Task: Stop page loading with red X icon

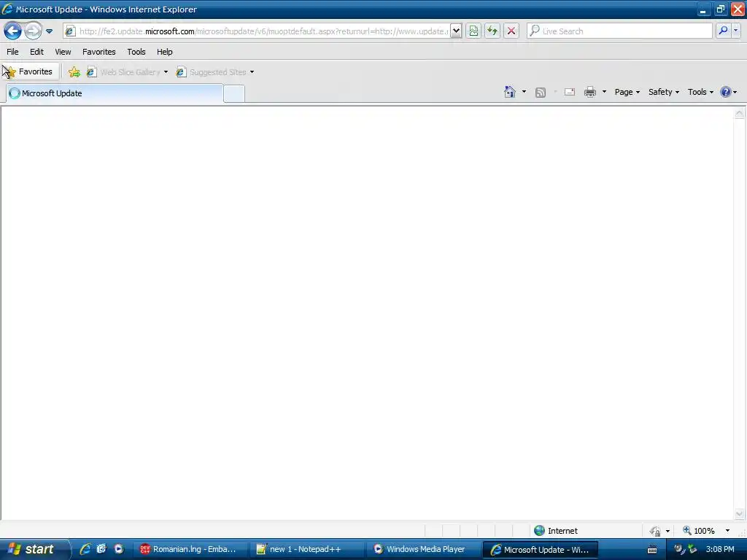Action: [x=511, y=31]
